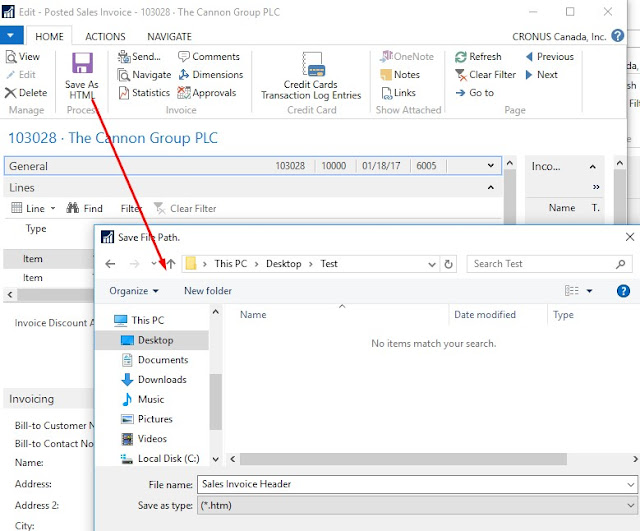640x531 pixels.
Task: Show attached Notes
Action: coord(400,75)
